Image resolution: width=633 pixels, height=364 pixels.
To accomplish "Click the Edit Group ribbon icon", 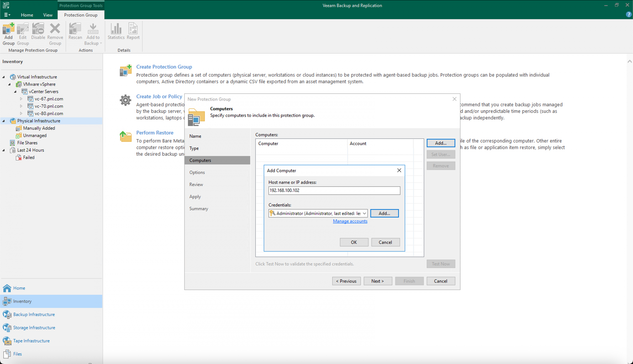I will click(x=23, y=34).
